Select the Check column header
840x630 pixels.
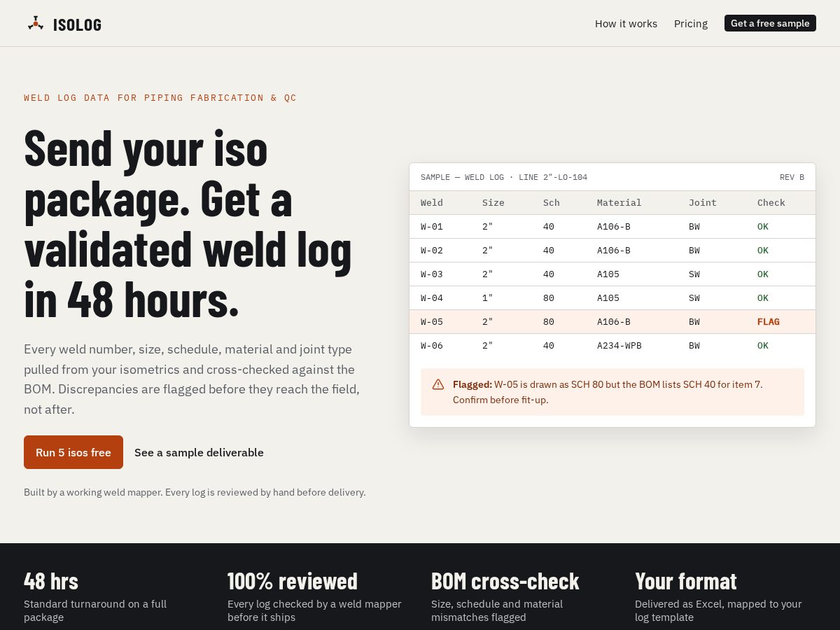[771, 203]
